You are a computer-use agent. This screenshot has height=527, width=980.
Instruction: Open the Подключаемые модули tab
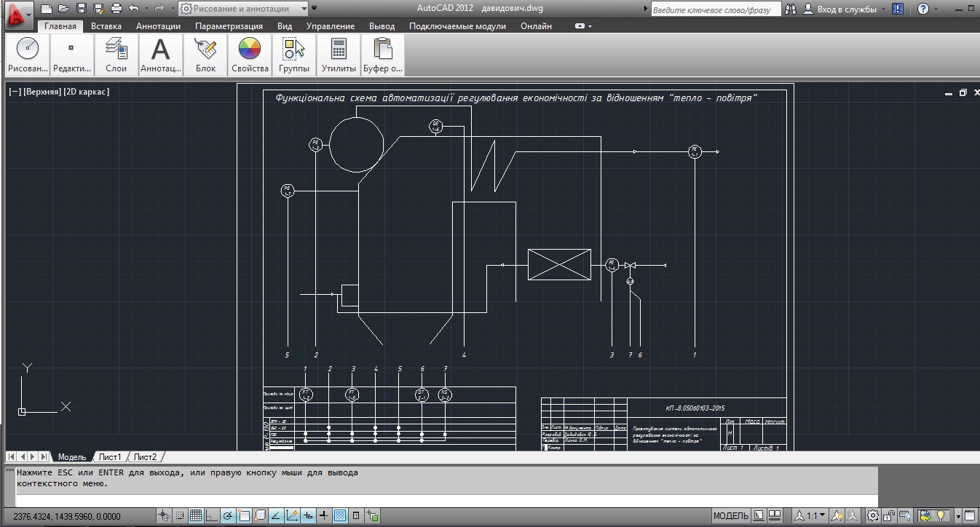click(457, 26)
